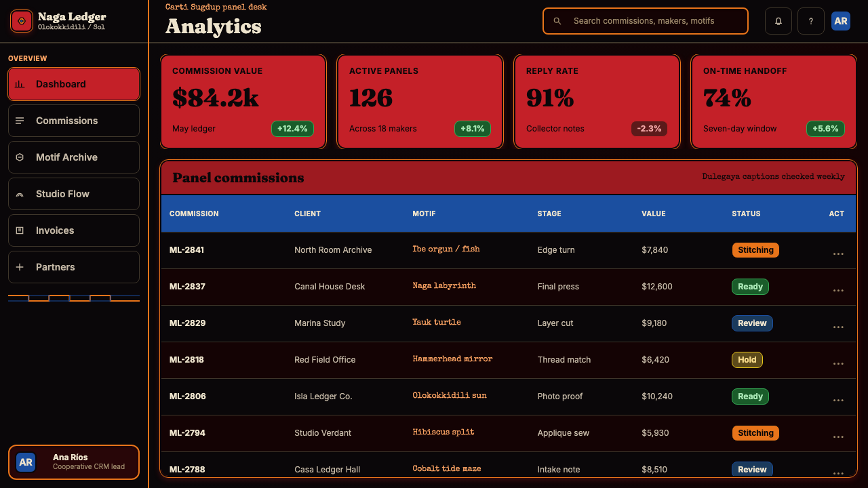Click the Studio Flow sidebar icon
Image resolution: width=868 pixels, height=488 pixels.
20,194
